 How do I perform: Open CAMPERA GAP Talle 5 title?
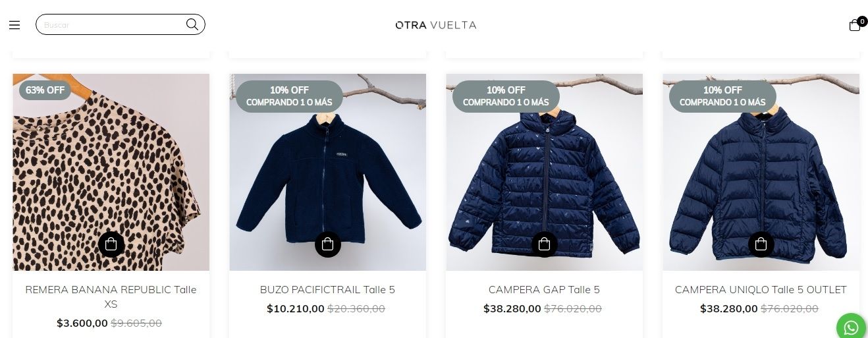click(x=545, y=289)
